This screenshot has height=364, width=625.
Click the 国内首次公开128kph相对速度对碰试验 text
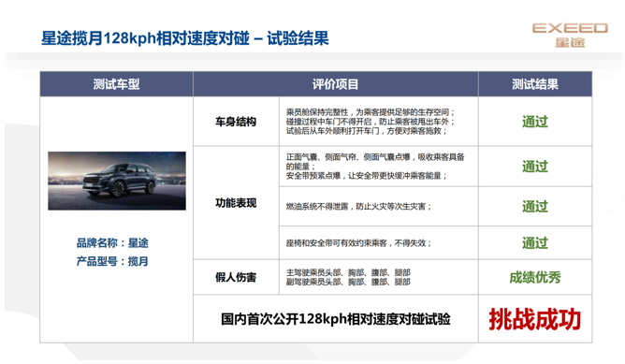(x=336, y=319)
